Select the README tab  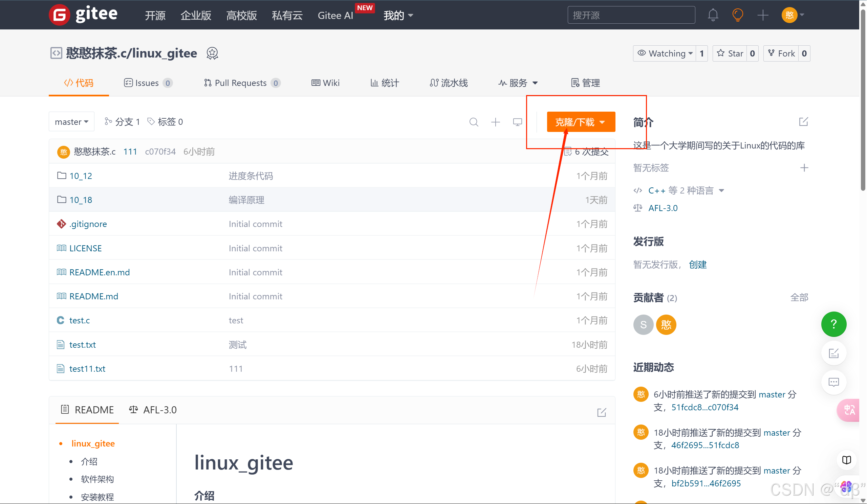click(87, 410)
